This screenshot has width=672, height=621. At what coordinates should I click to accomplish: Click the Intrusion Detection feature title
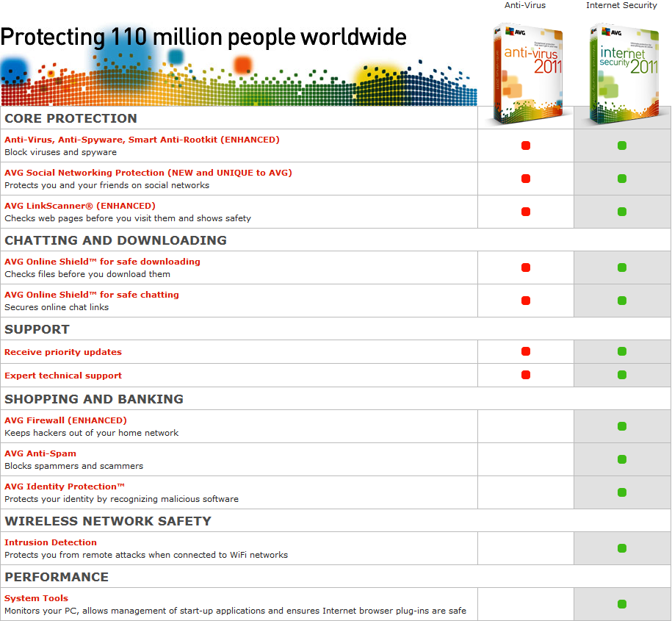click(x=51, y=542)
